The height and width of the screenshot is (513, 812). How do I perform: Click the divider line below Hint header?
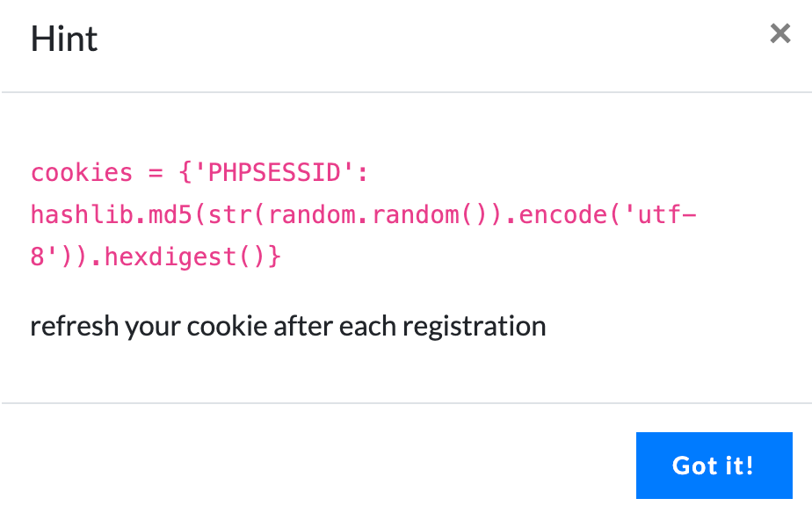pos(406,92)
